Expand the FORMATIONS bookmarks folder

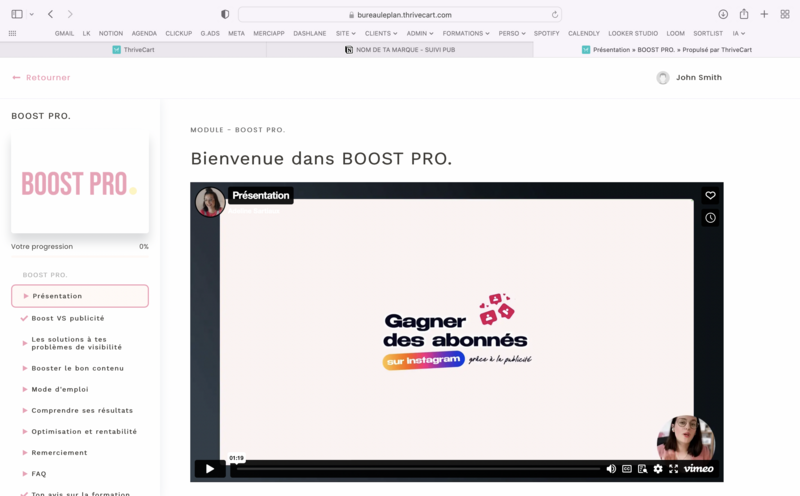click(x=466, y=33)
